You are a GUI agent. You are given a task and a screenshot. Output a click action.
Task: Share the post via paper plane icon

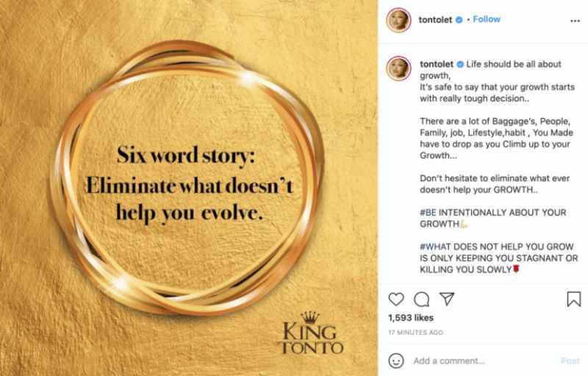coord(445,300)
